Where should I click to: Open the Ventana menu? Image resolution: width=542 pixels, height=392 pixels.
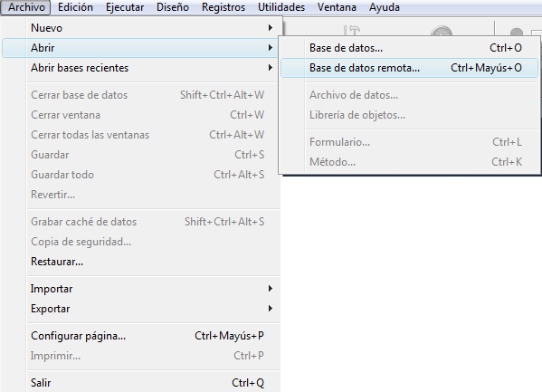point(337,7)
